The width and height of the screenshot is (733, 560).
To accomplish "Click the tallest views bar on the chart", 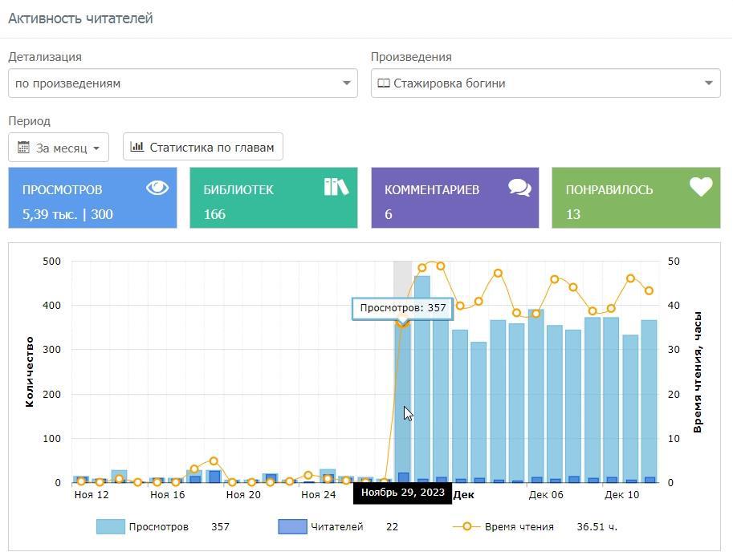I will (422, 377).
